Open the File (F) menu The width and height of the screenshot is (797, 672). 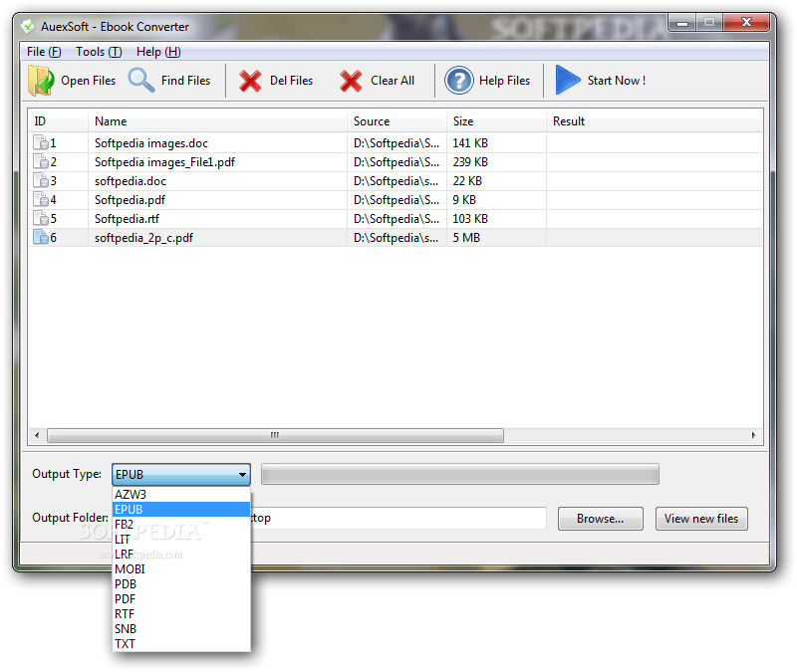point(44,52)
